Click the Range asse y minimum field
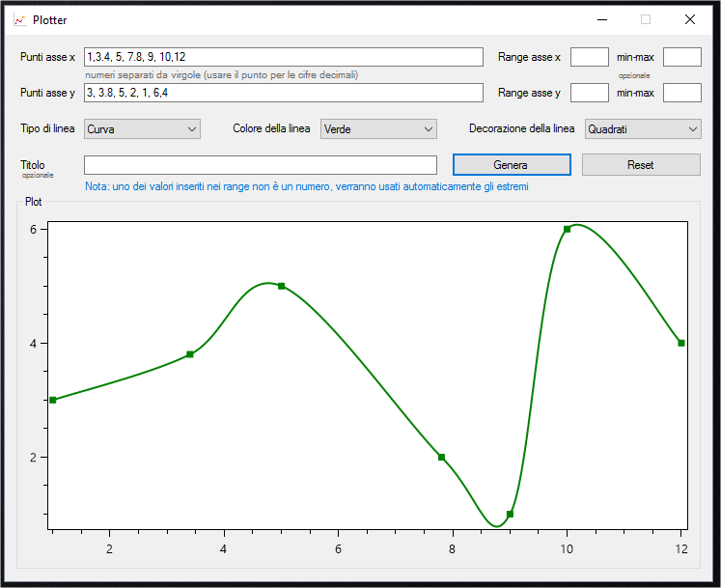The image size is (721, 588). click(x=590, y=93)
